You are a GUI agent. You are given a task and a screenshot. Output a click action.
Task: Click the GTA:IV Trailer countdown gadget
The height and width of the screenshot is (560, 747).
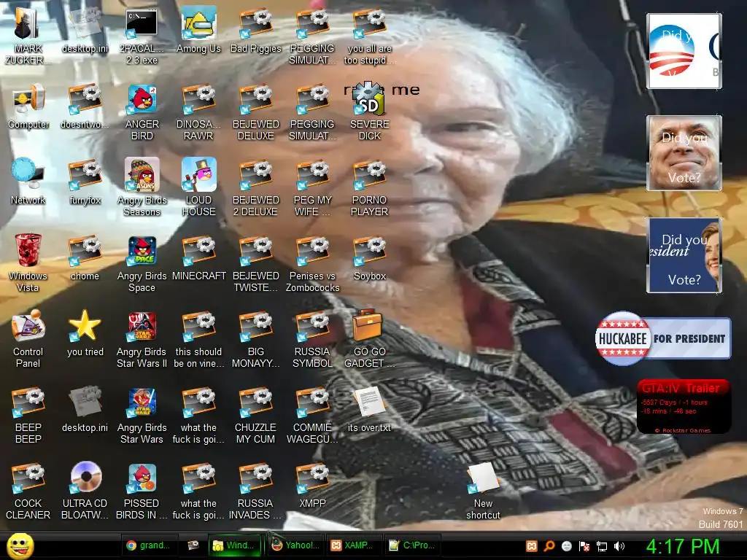tap(684, 406)
